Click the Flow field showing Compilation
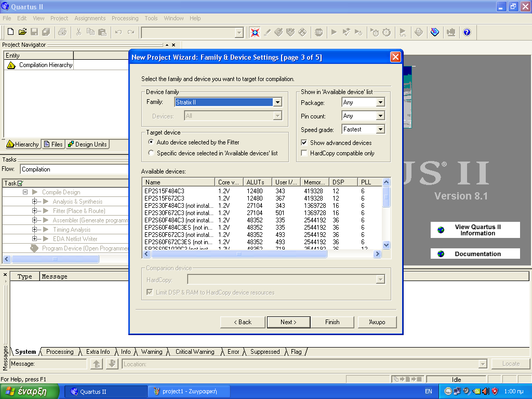Image resolution: width=532 pixels, height=399 pixels. [x=75, y=169]
